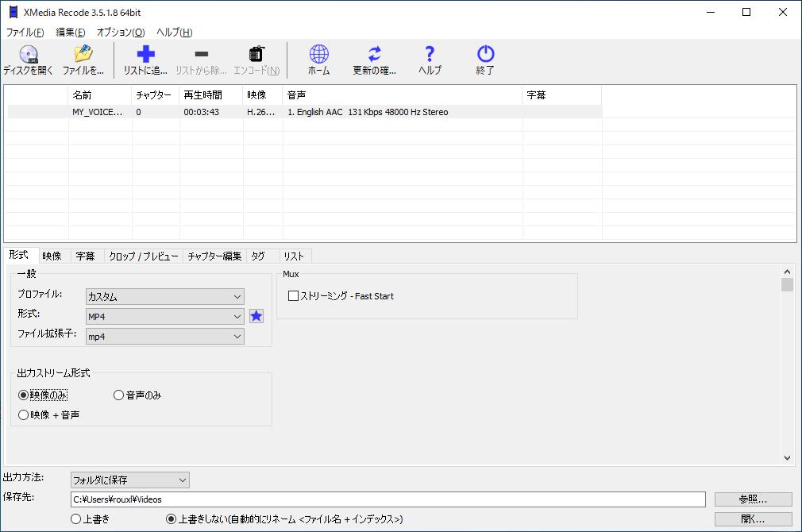This screenshot has width=802, height=532.
Task: Select 映像のみ output stream option
Action: click(43, 395)
